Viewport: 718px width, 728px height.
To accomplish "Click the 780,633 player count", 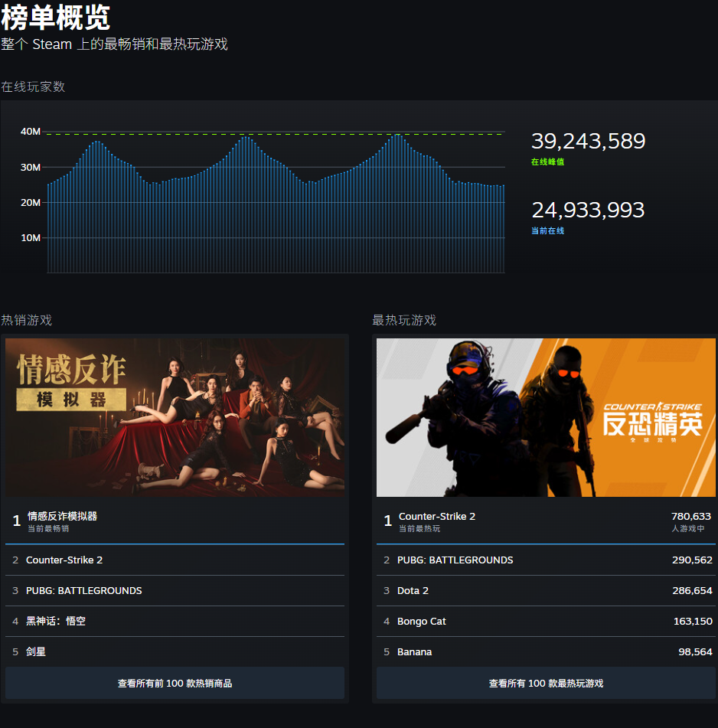I will point(691,516).
